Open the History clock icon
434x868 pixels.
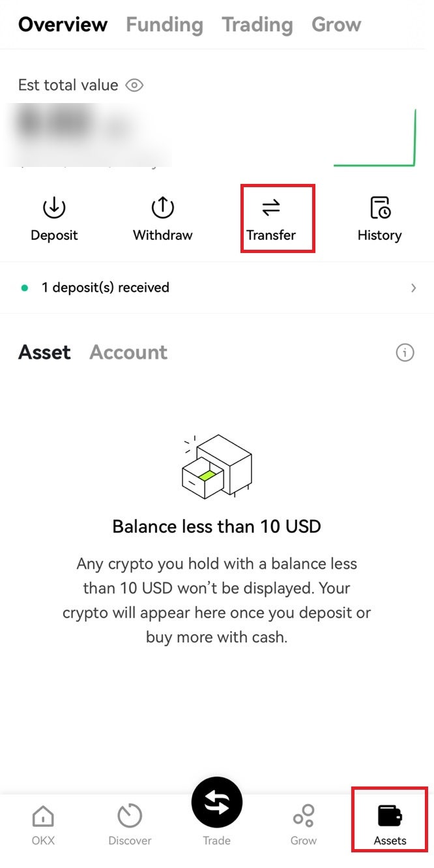point(379,208)
